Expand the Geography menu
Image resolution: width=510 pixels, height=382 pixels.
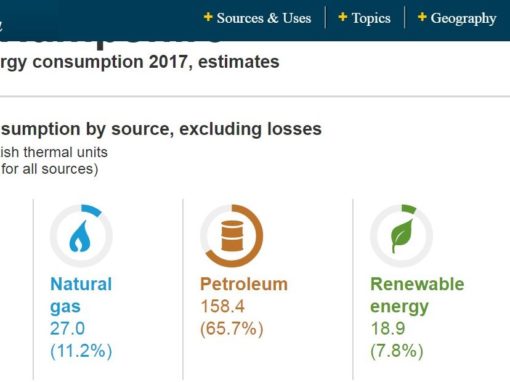click(457, 18)
